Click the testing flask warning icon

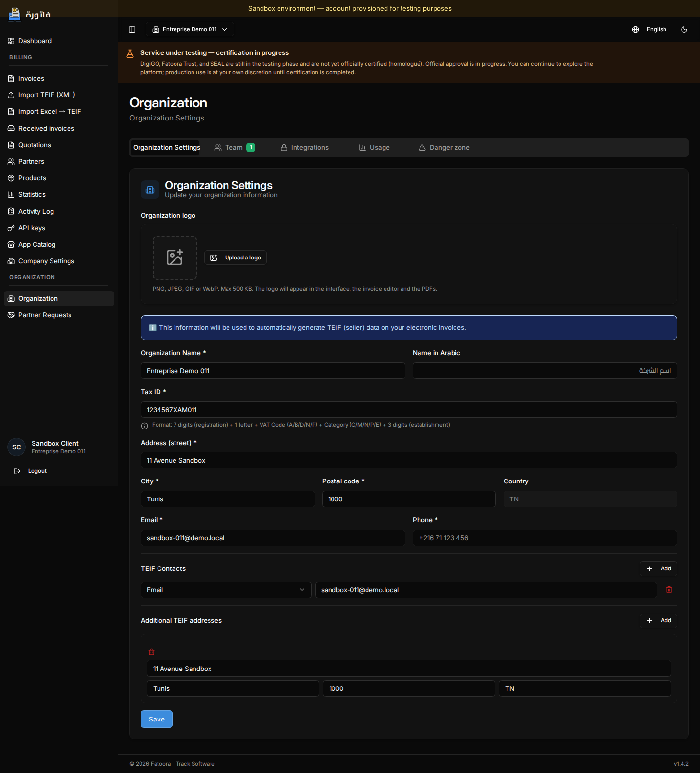coord(130,53)
